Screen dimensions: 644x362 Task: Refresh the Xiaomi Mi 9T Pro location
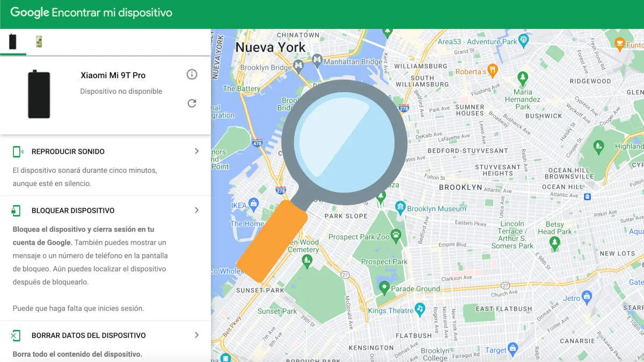192,103
